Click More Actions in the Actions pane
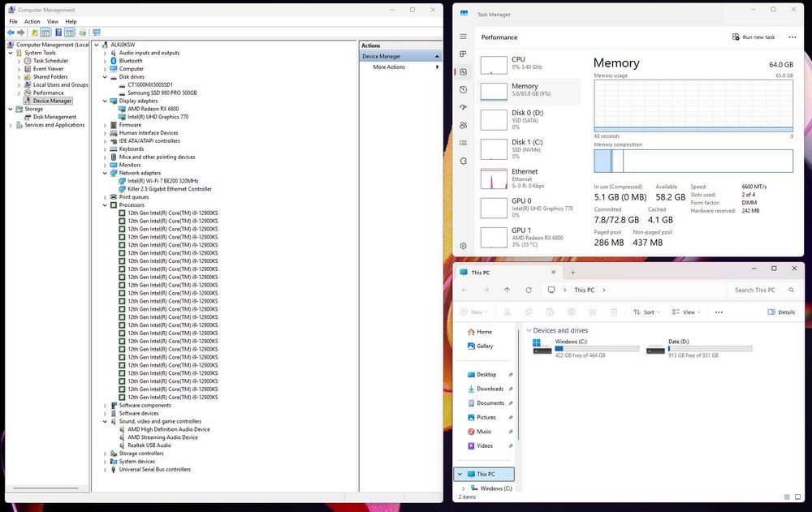The height and width of the screenshot is (512, 812). coord(389,67)
